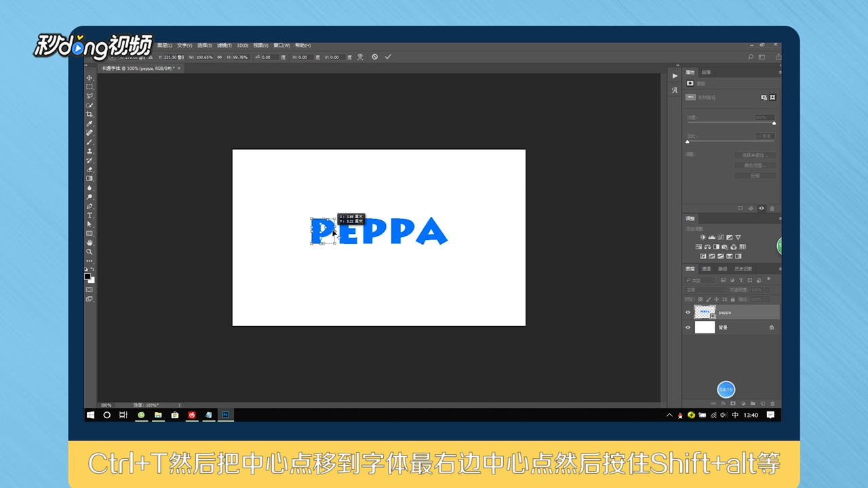Toggle lock position
Viewport: 868px width, 488px height.
click(x=717, y=299)
